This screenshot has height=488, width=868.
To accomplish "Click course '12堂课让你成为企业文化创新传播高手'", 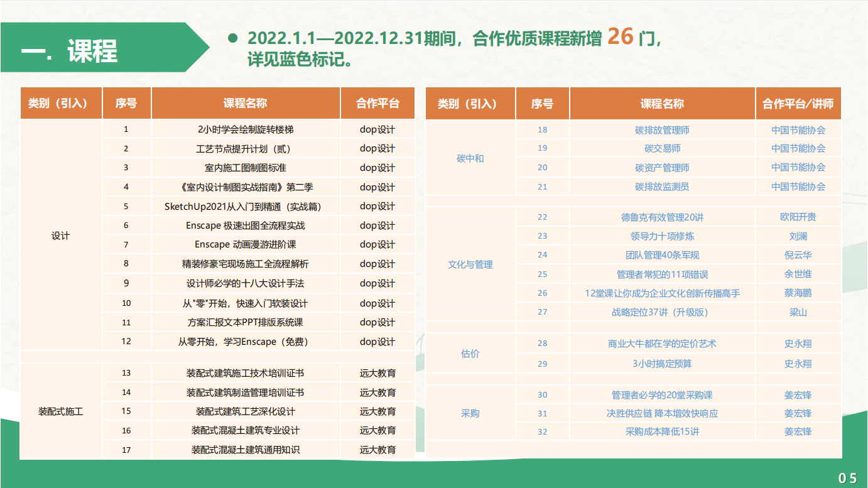I will [663, 293].
